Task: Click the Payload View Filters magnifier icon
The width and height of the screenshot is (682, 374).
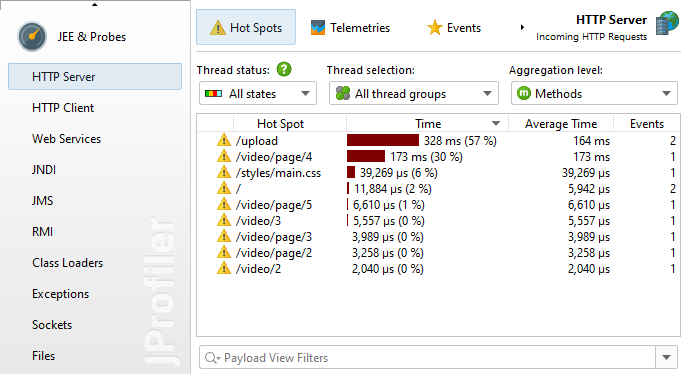Action: (212, 357)
